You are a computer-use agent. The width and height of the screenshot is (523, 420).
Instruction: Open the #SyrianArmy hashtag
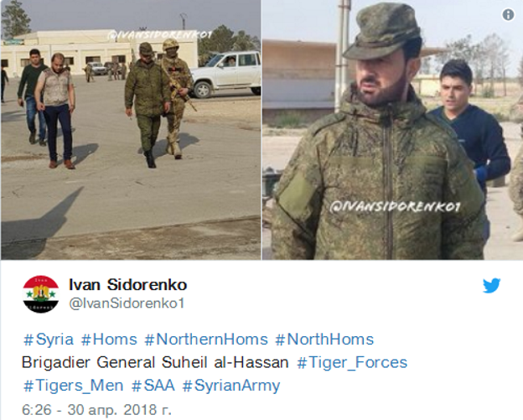[231, 386]
